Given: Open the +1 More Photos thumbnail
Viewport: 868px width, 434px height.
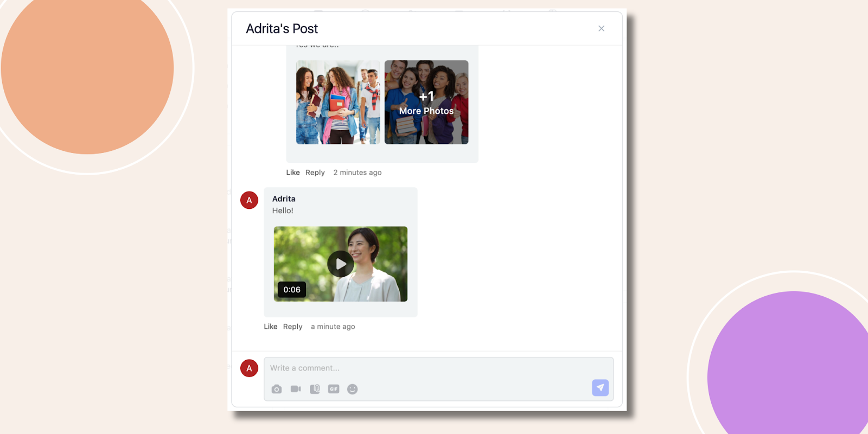Looking at the screenshot, I should [426, 102].
